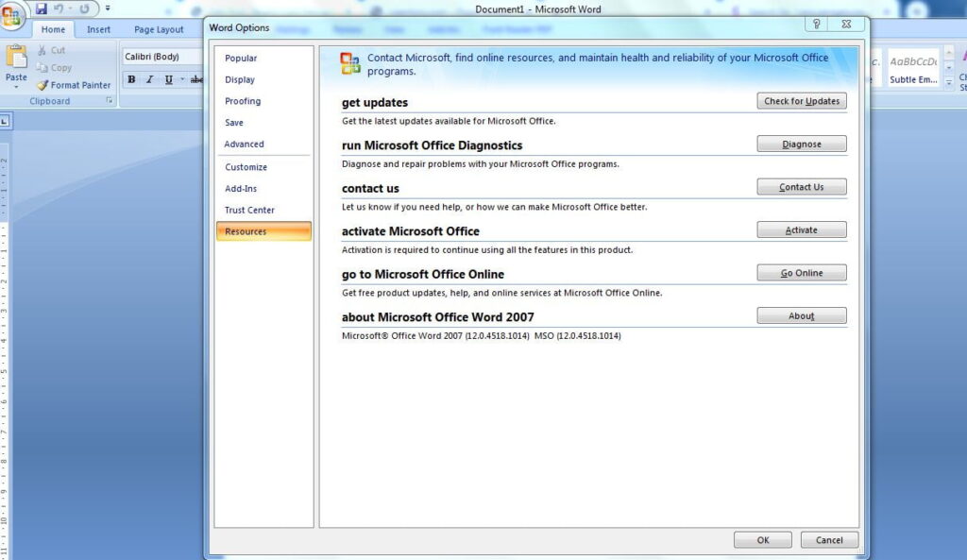Click the 'about Microsoft Office Word 2007' heading
The image size is (967, 560).
coord(438,317)
